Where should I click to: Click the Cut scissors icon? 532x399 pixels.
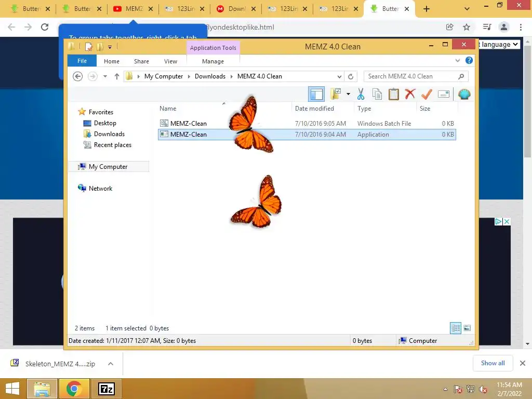(x=361, y=94)
